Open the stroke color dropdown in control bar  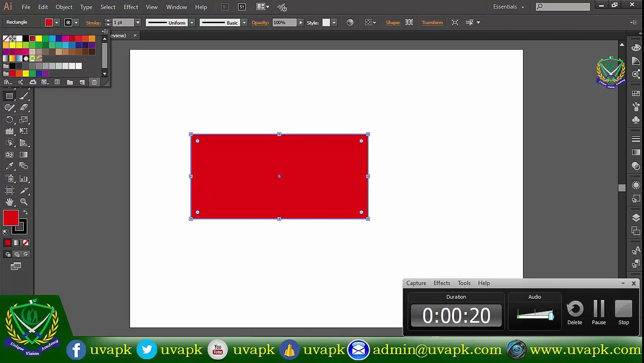tap(76, 23)
